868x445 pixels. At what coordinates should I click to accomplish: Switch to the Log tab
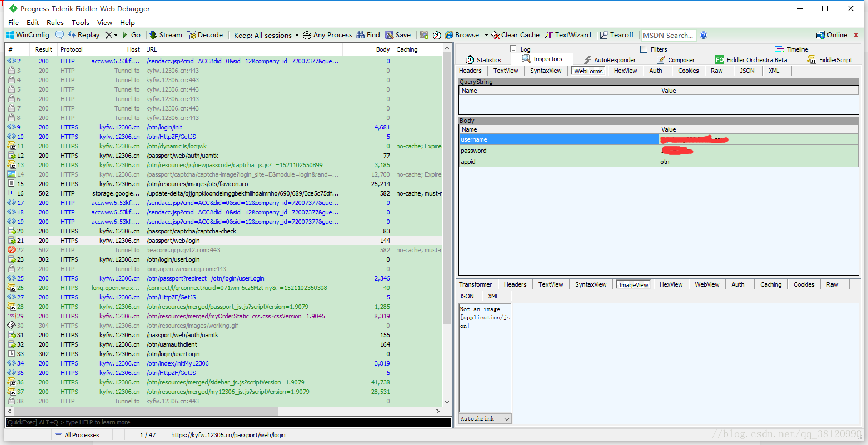tap(520, 49)
